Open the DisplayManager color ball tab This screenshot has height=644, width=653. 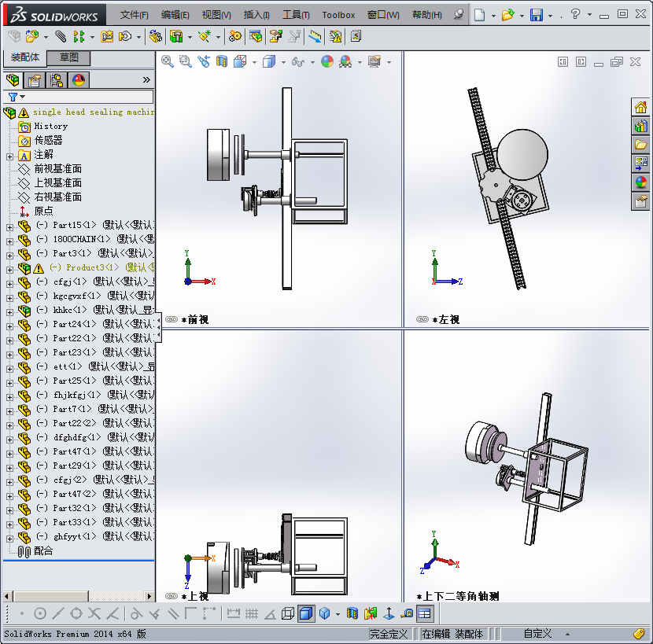coord(79,79)
